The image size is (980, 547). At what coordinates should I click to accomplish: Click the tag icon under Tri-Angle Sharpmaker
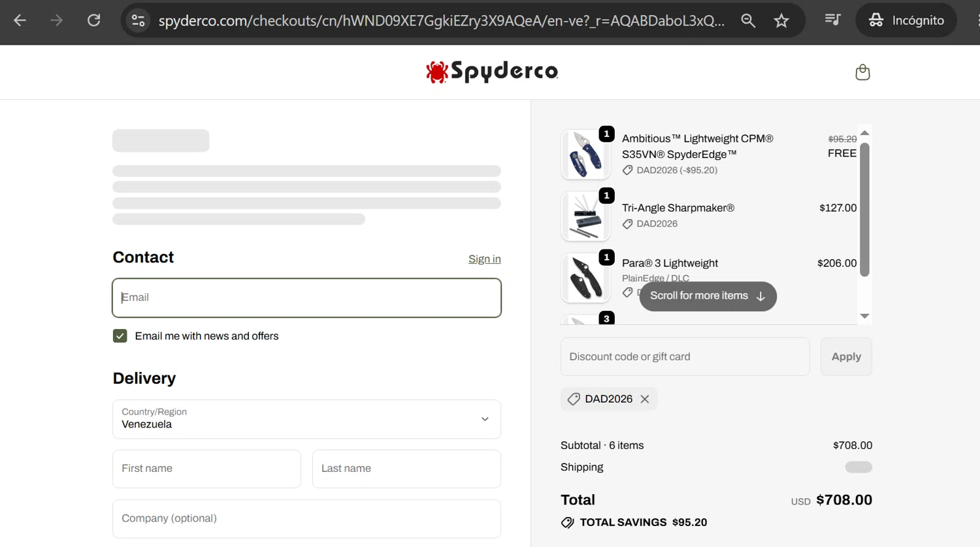click(627, 224)
